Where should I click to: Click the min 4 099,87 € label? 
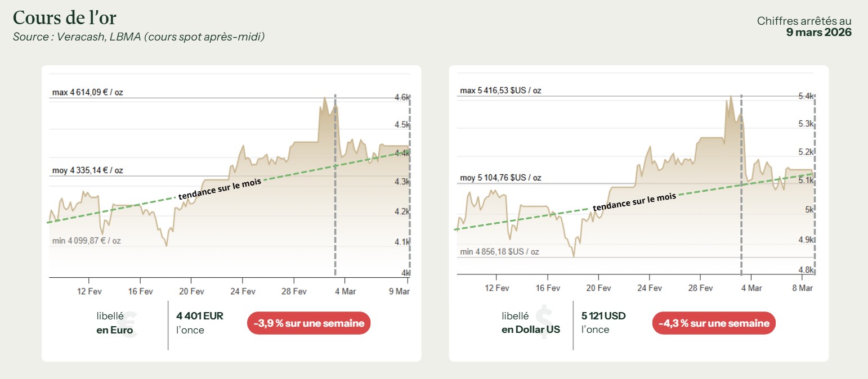coord(86,241)
